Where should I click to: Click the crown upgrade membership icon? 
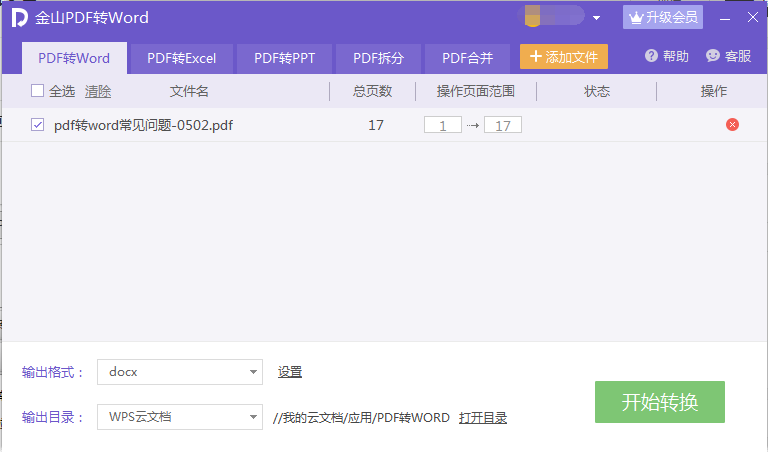point(635,18)
